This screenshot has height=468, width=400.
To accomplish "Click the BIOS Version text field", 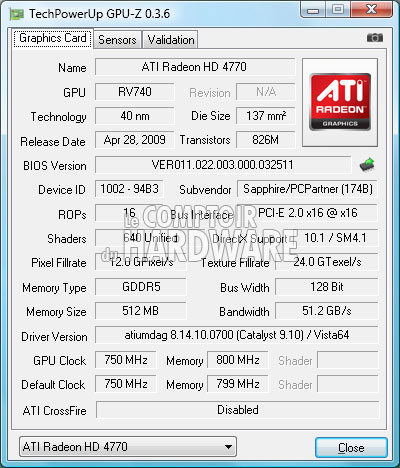I will point(223,165).
